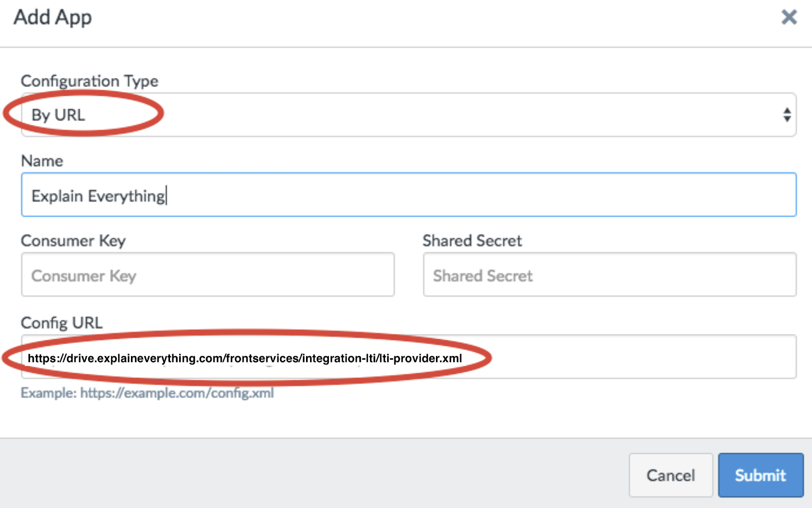Click the Add App dialog title

53,17
